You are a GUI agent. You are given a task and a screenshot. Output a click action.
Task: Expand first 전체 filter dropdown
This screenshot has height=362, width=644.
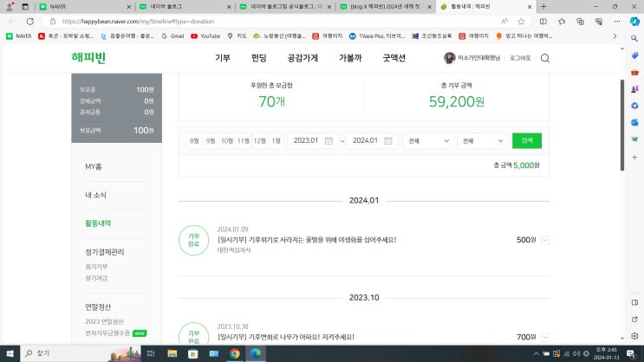click(x=428, y=141)
